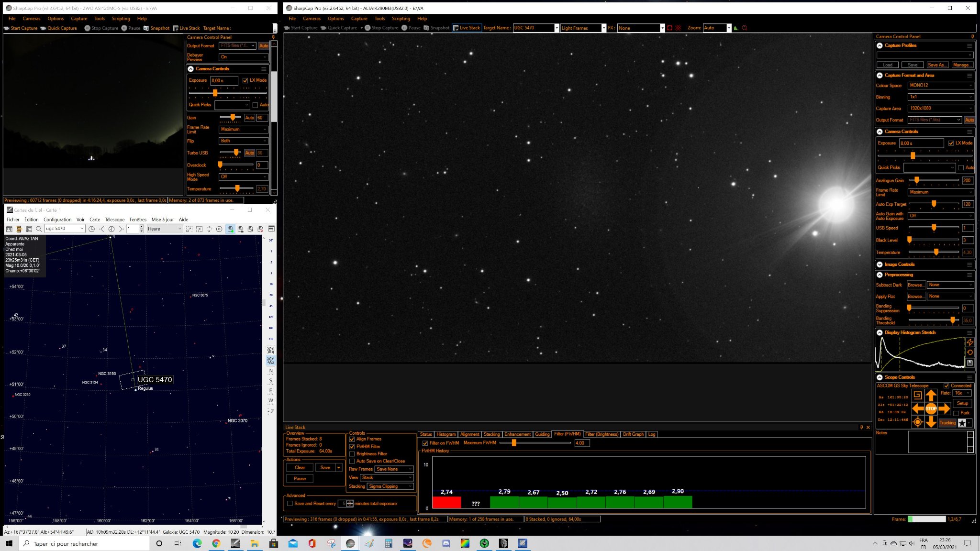Image resolution: width=980 pixels, height=551 pixels.
Task: Click the Pause button in Live Stack Actions
Action: click(300, 479)
